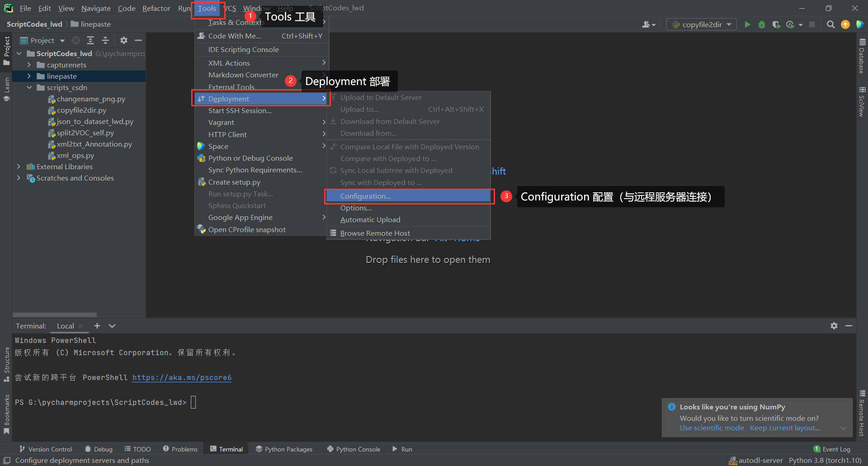Expand all in the Project panel
The height and width of the screenshot is (466, 868).
[90, 40]
